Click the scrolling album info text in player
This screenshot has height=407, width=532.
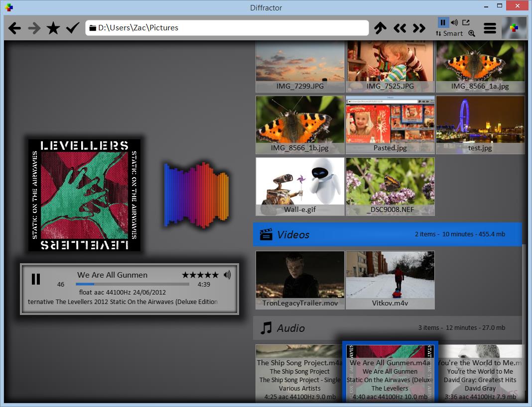click(123, 302)
